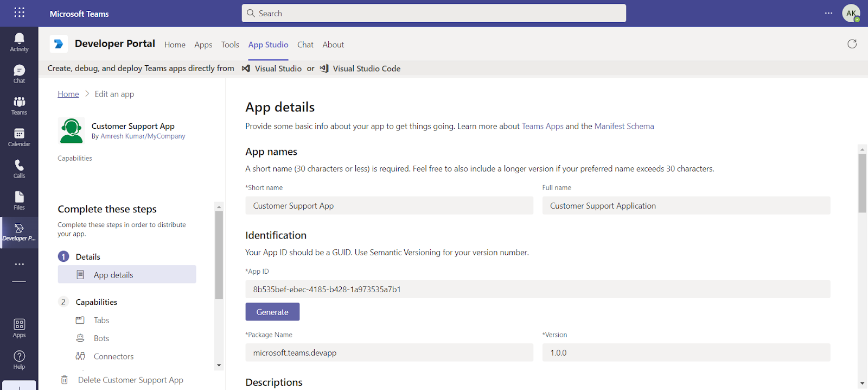Click the App ID field
The height and width of the screenshot is (390, 868).
tap(538, 289)
